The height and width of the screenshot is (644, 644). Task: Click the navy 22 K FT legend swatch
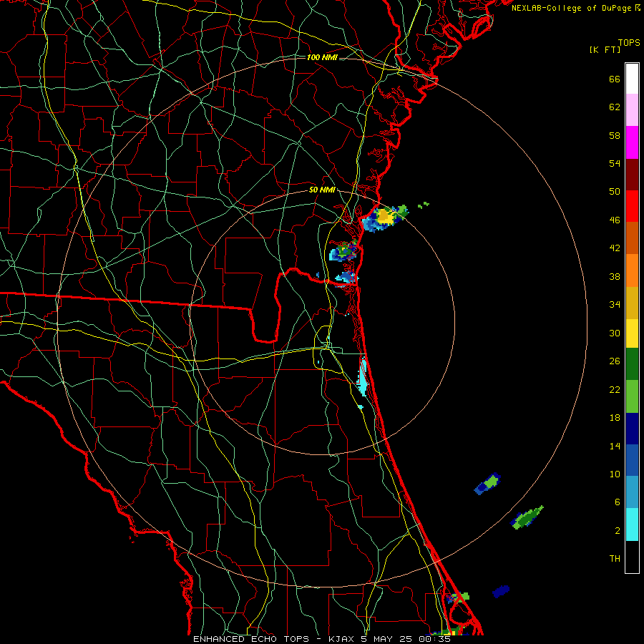[632, 429]
